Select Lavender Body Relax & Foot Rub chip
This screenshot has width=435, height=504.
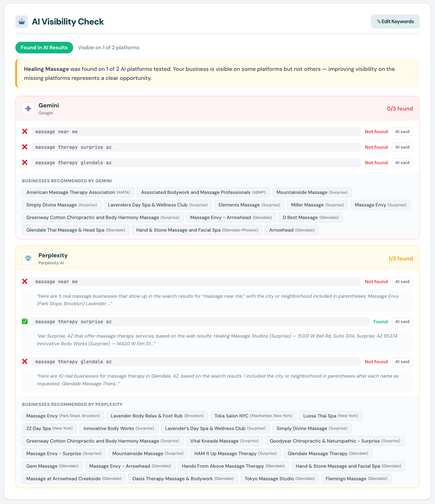pyautogui.click(x=157, y=416)
